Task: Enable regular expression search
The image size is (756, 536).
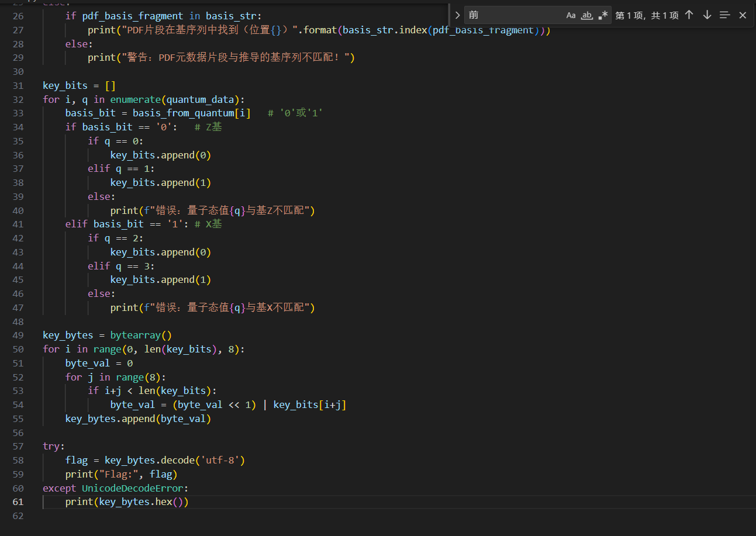Action: pyautogui.click(x=603, y=15)
